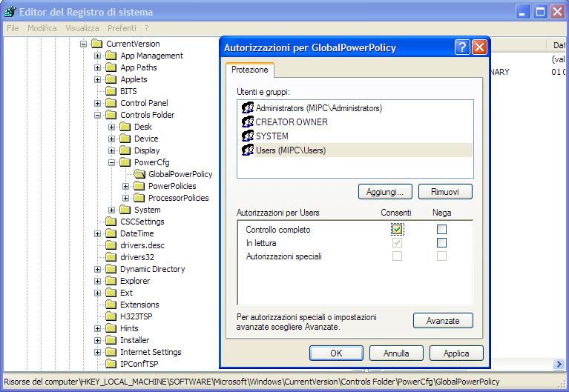Open the File menu
This screenshot has width=569, height=392.
(13, 28)
